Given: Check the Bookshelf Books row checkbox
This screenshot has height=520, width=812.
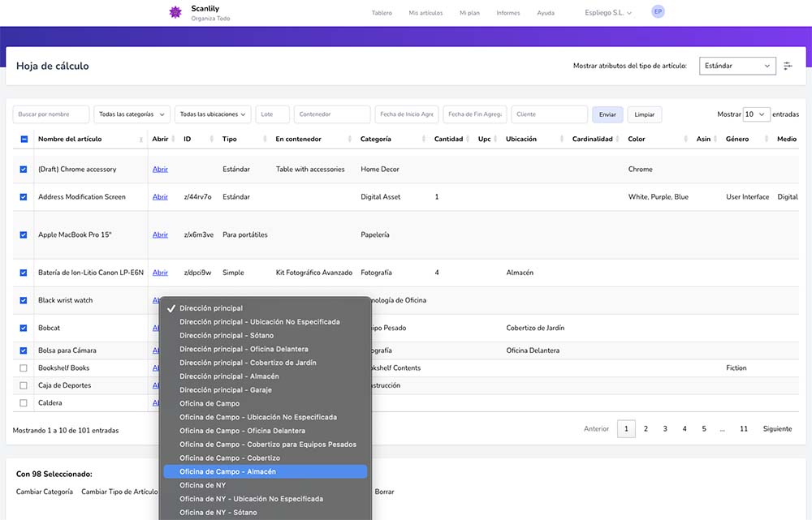Looking at the screenshot, I should (24, 368).
